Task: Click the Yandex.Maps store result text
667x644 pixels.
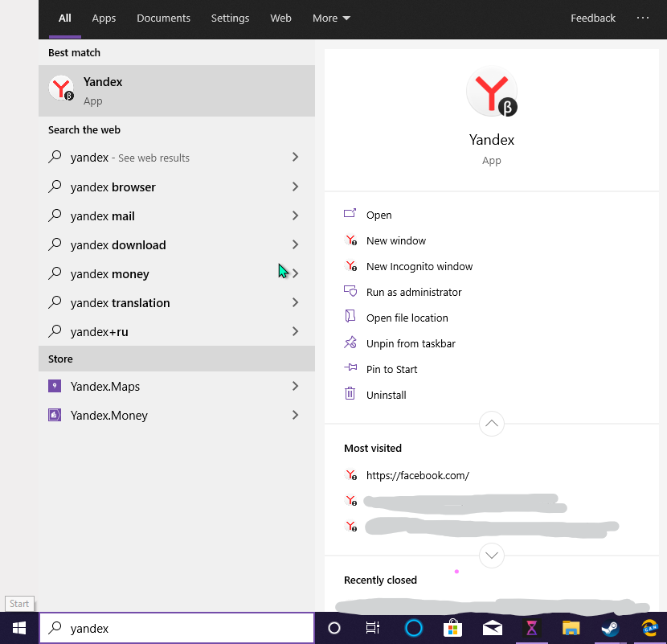Action: pyautogui.click(x=105, y=387)
